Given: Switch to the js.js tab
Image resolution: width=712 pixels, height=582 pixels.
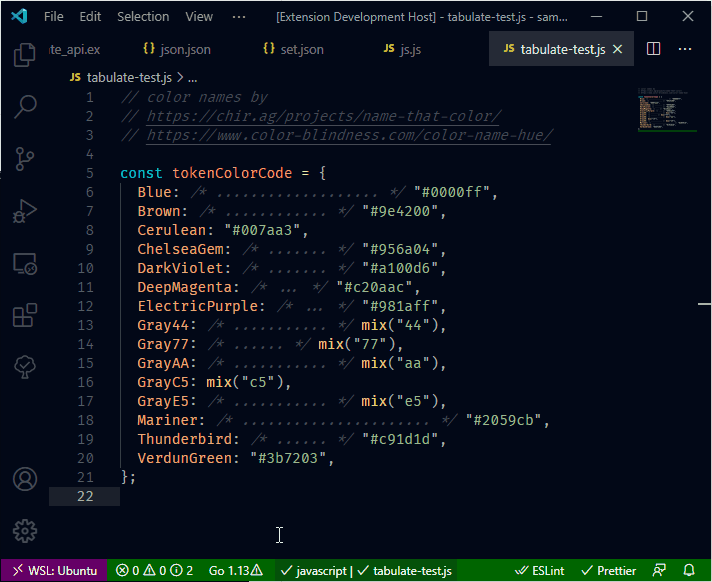Looking at the screenshot, I should [x=402, y=49].
